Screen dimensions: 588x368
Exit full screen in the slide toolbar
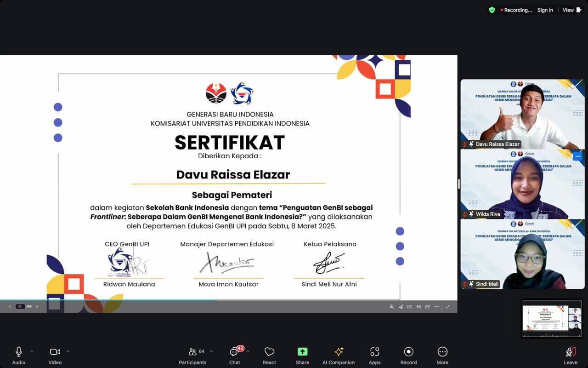tap(448, 306)
